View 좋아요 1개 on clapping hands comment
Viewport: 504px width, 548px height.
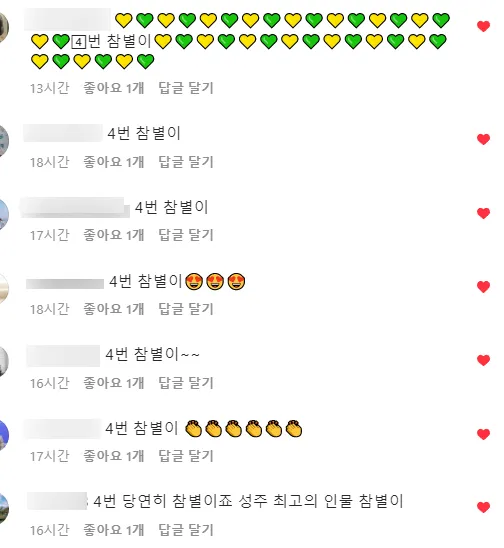pyautogui.click(x=114, y=456)
